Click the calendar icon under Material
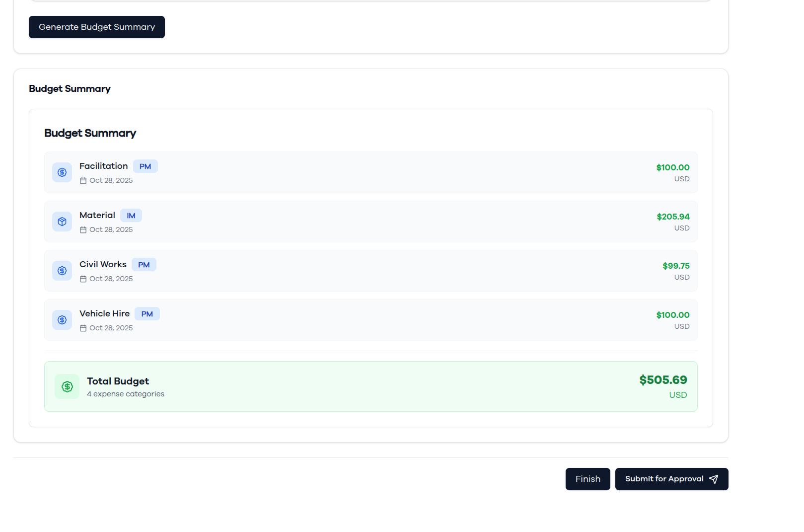 [x=83, y=230]
